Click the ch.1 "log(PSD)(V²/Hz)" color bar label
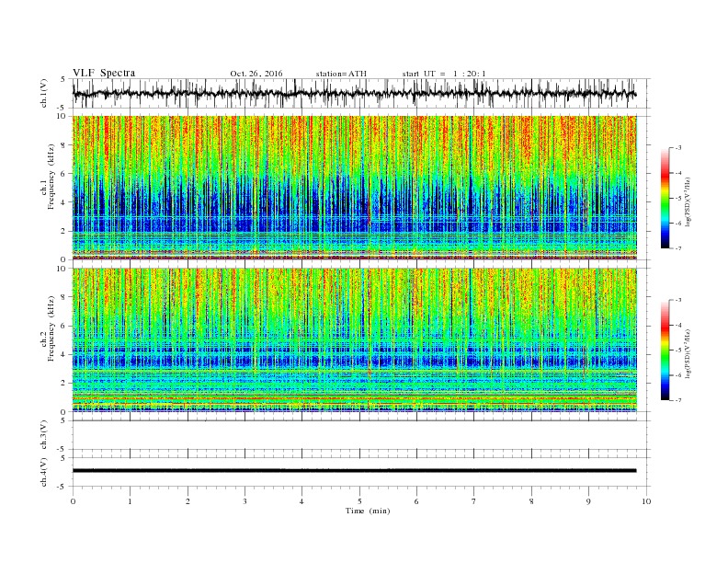 point(688,201)
